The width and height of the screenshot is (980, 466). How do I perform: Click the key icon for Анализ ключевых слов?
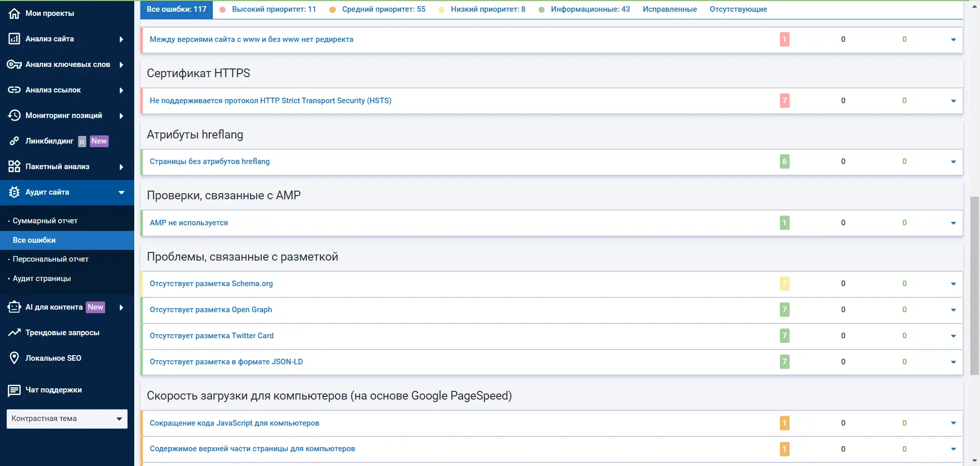pyautogui.click(x=14, y=64)
